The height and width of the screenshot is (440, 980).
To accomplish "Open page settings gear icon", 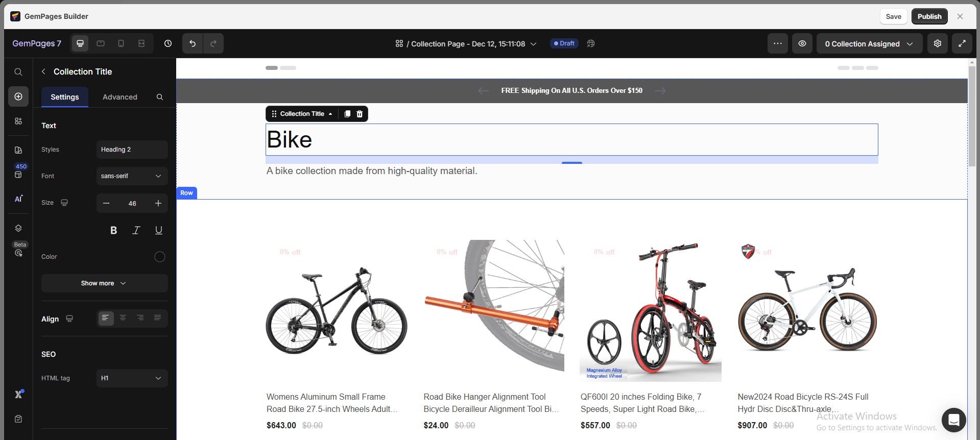I will click(938, 43).
